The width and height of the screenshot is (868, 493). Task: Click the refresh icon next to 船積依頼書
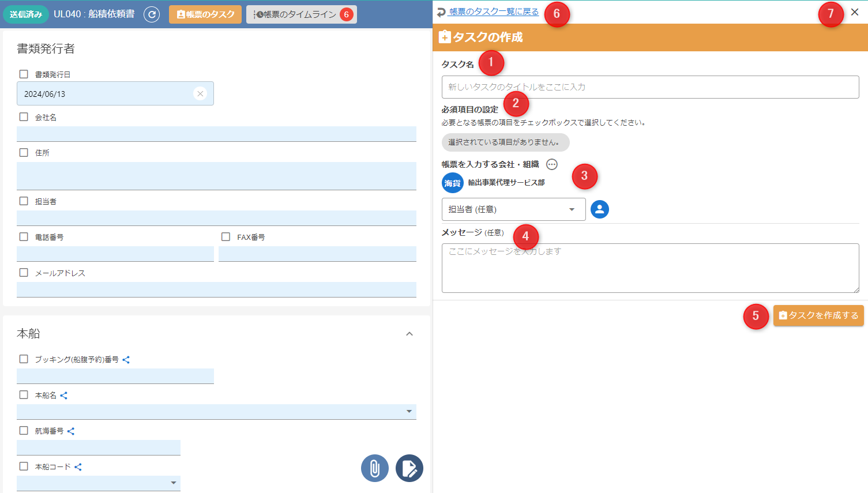coord(152,14)
